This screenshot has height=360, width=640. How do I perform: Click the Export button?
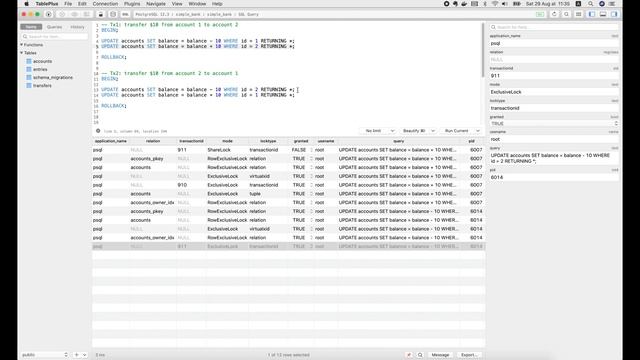pyautogui.click(x=469, y=355)
